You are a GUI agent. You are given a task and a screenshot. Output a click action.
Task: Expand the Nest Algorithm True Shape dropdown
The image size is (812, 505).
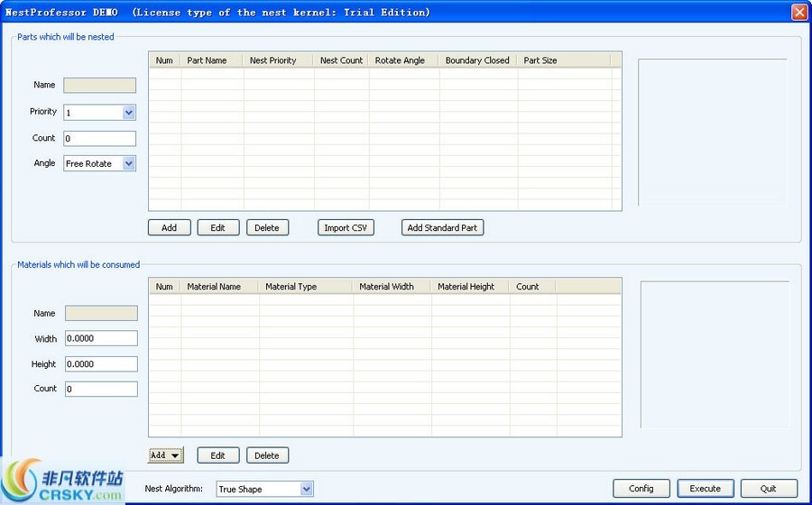(x=307, y=489)
